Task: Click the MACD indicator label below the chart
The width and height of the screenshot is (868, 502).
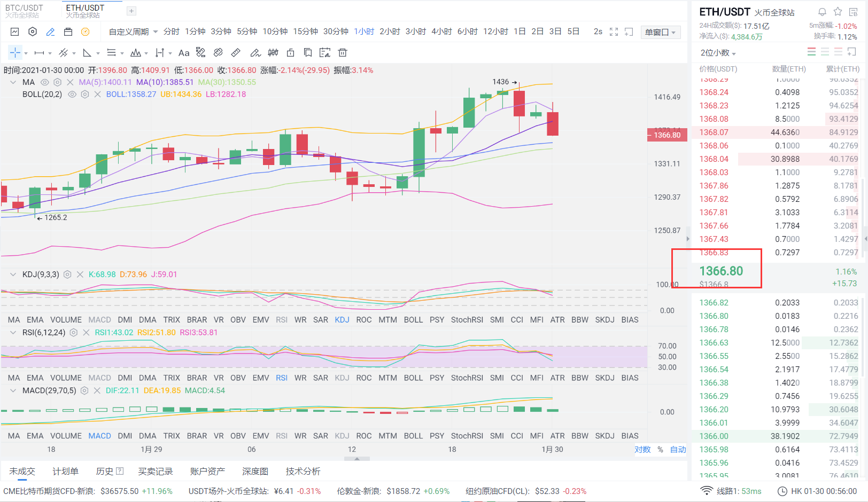Action: [99, 435]
